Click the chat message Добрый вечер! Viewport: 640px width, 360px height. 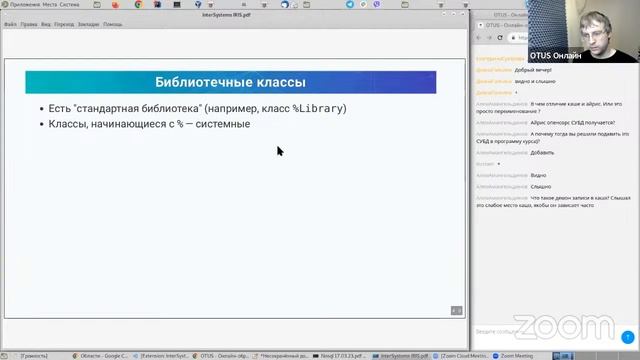[x=533, y=70]
